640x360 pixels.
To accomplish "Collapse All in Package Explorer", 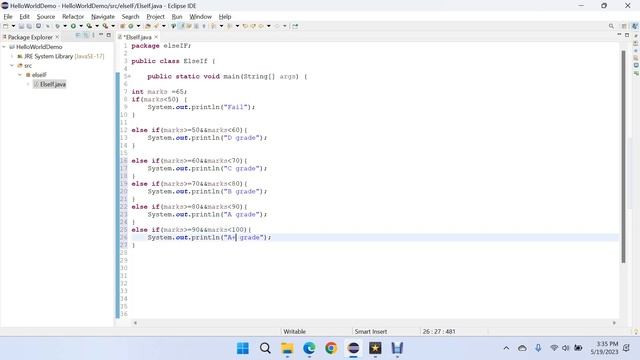I will (x=78, y=36).
